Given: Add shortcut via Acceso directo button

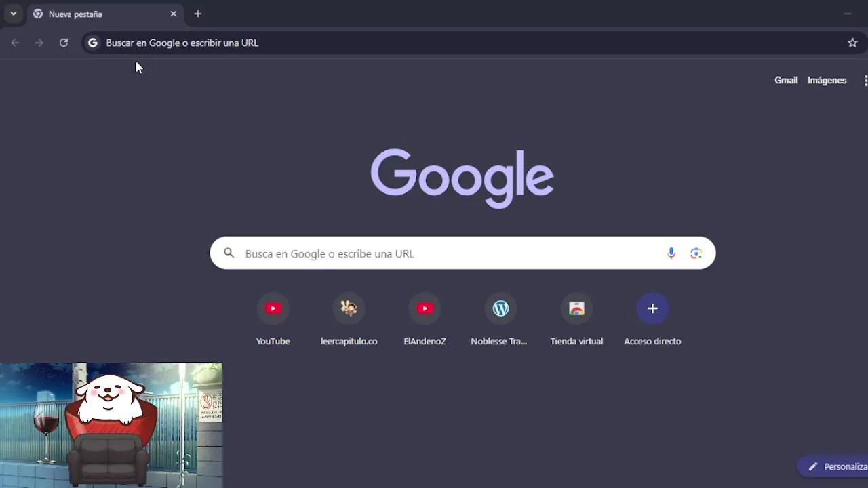Looking at the screenshot, I should [652, 308].
